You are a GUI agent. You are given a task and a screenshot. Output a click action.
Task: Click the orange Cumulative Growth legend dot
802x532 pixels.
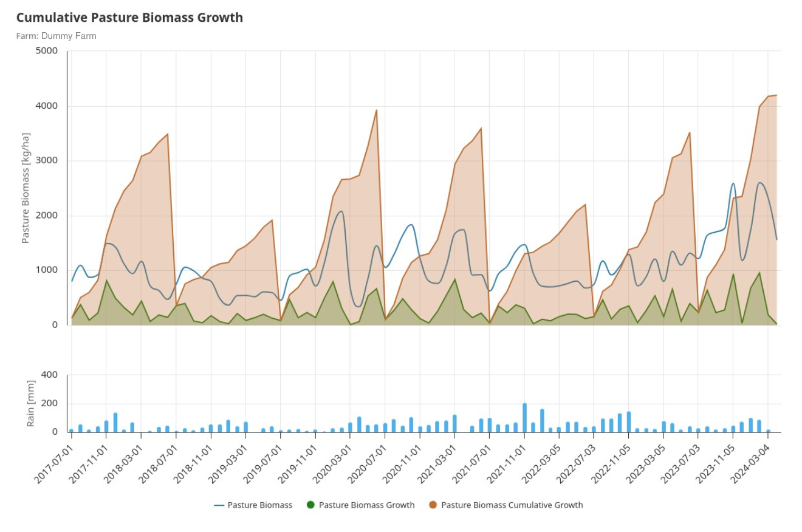[433, 505]
